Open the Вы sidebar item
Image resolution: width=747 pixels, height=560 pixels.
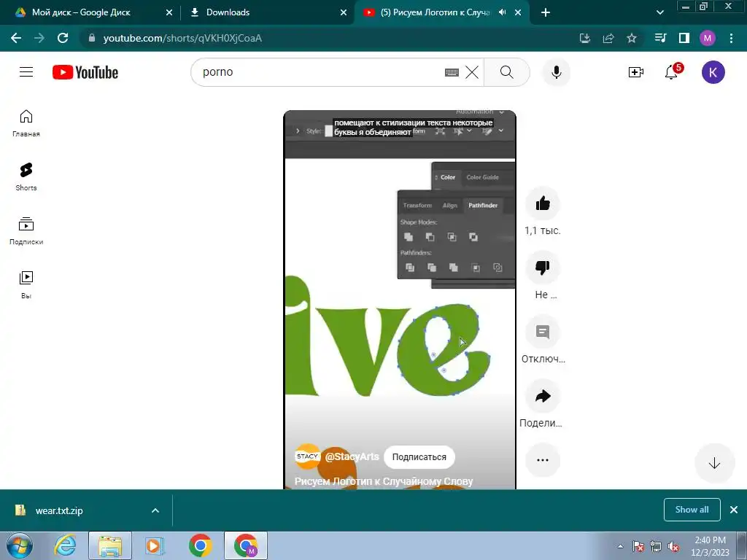coord(26,285)
